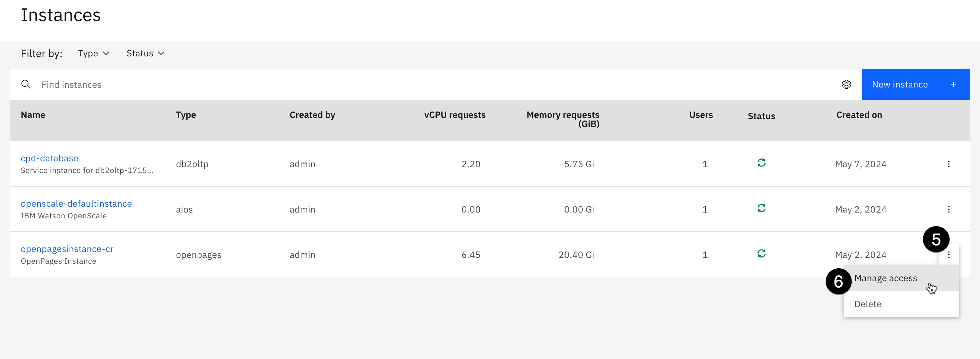This screenshot has height=359, width=980.
Task: Sort by Created on column header
Action: [x=859, y=115]
